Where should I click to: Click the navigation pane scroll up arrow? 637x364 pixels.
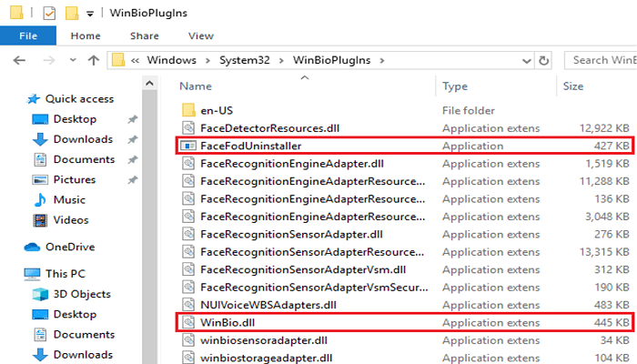[149, 84]
